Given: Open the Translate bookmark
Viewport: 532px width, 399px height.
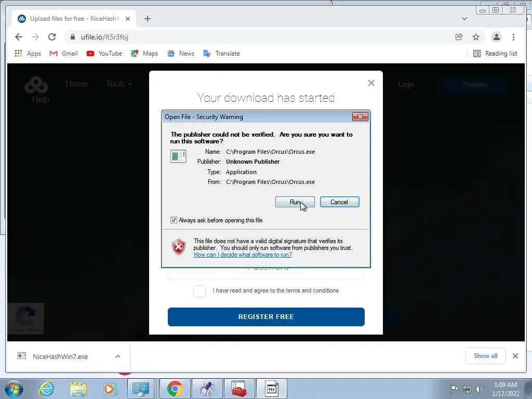Looking at the screenshot, I should pyautogui.click(x=221, y=54).
